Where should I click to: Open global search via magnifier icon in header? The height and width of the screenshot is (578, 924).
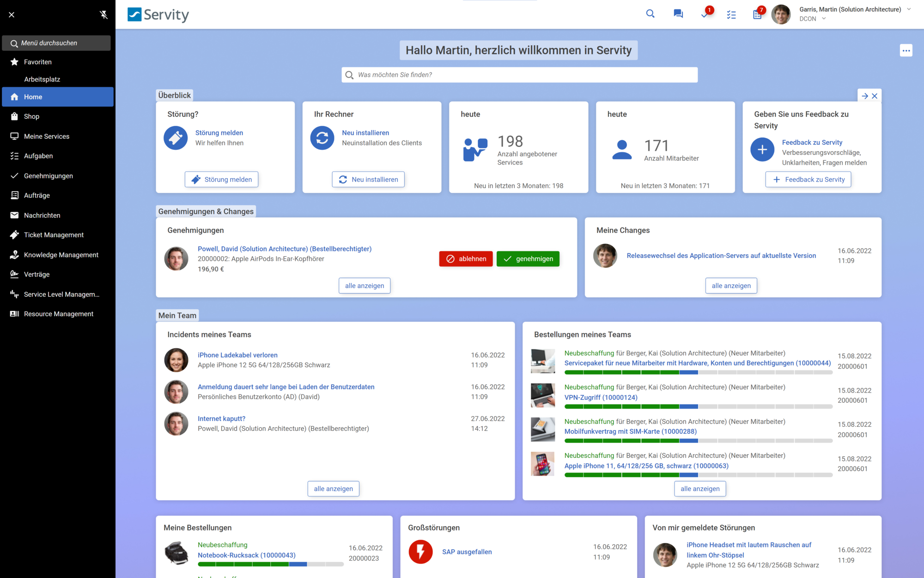click(650, 14)
